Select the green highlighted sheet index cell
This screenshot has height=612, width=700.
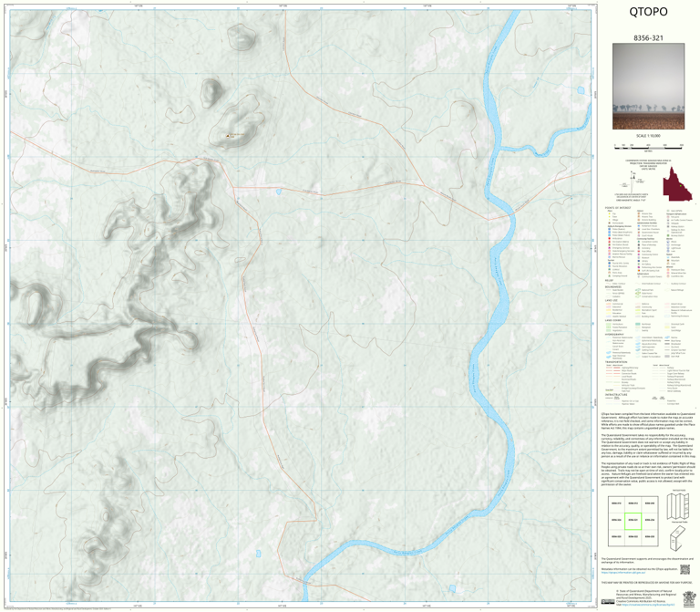(633, 521)
